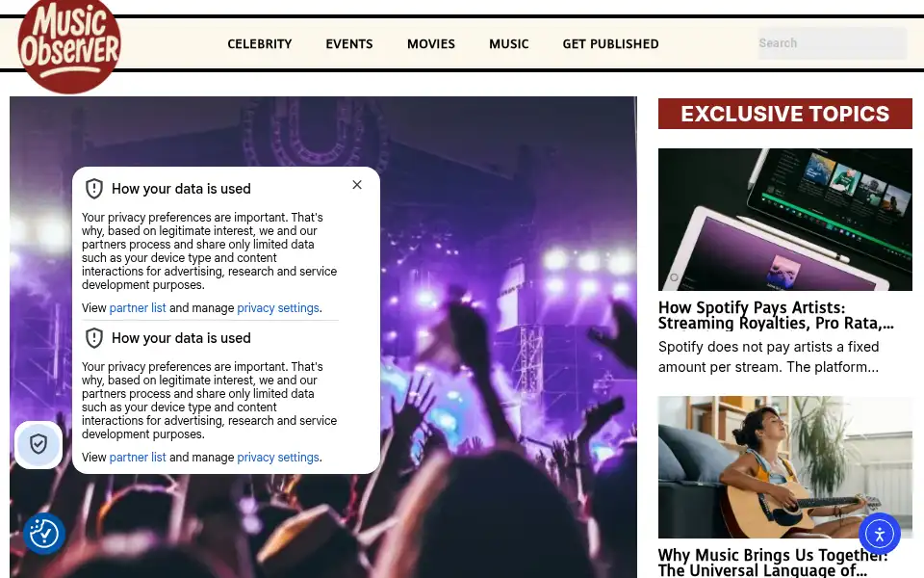Click the Music Observer logo
Viewport: 924px width, 578px height.
click(x=69, y=46)
